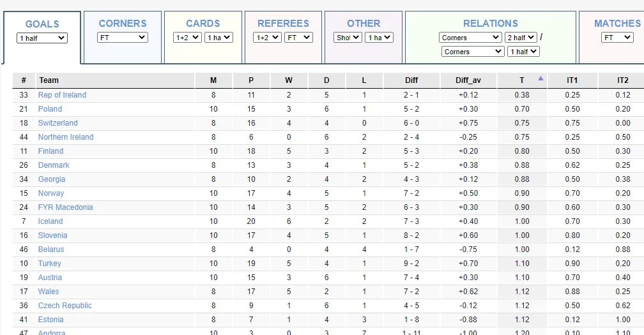Sort table by Team column header
Screen dimensions: 644x335
(49, 80)
